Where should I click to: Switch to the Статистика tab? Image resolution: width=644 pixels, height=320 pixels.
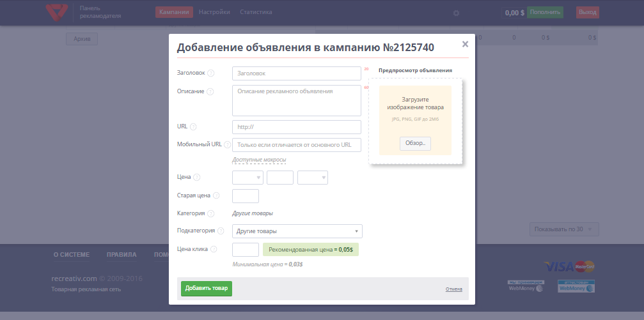[x=256, y=12]
